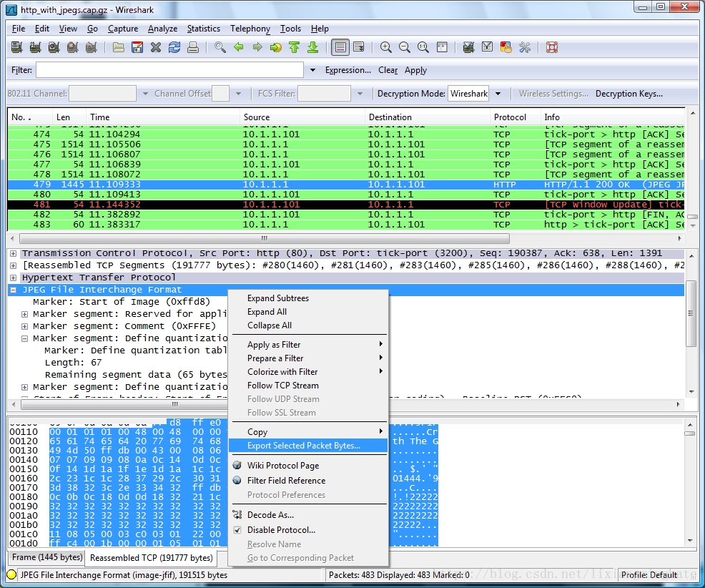
Task: Open the Apply as Filter submenu
Action: tap(308, 345)
